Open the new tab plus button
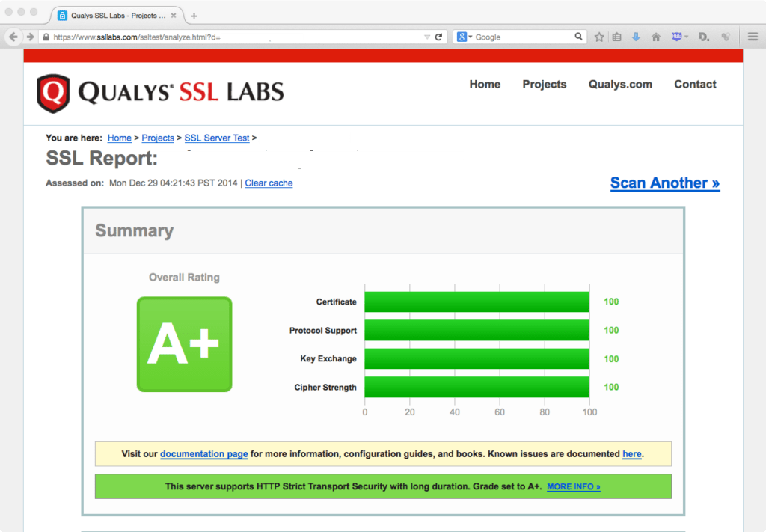Screen dimensions: 766x532 194,16
